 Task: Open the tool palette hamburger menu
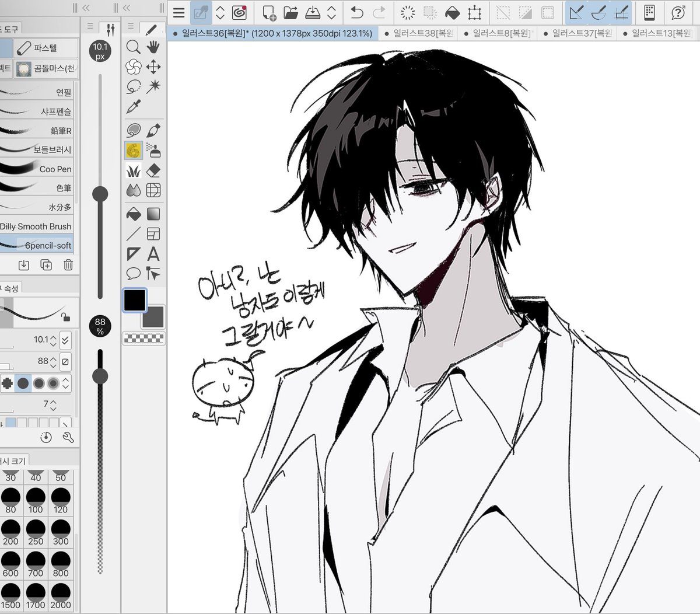(131, 26)
